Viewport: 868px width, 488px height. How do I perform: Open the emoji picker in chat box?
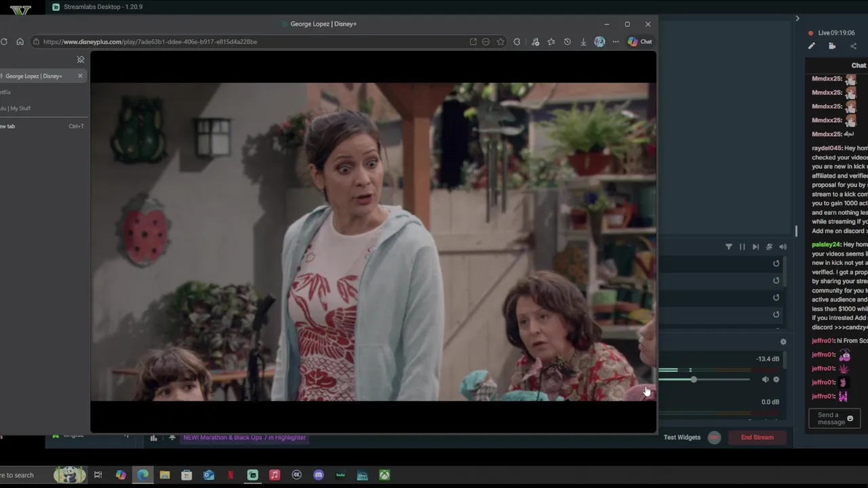point(850,419)
